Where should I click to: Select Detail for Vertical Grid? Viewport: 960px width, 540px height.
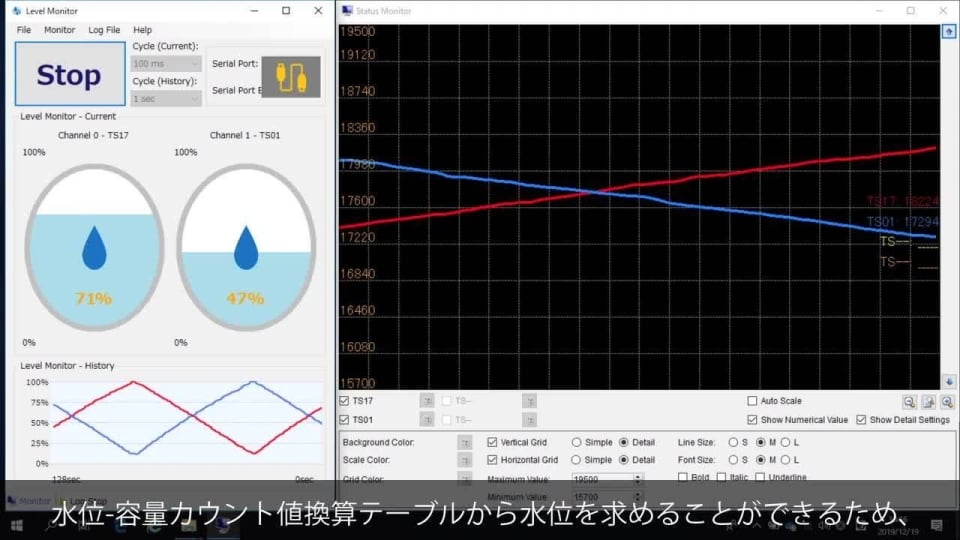pyautogui.click(x=624, y=442)
